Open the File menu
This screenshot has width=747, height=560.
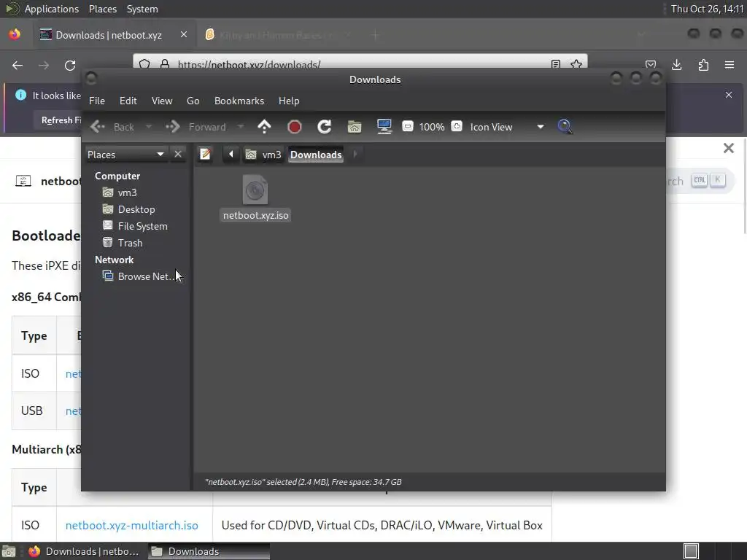click(97, 101)
